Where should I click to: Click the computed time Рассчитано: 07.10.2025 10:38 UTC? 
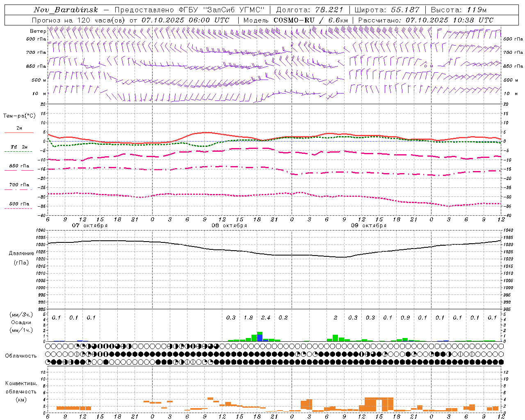426,20
